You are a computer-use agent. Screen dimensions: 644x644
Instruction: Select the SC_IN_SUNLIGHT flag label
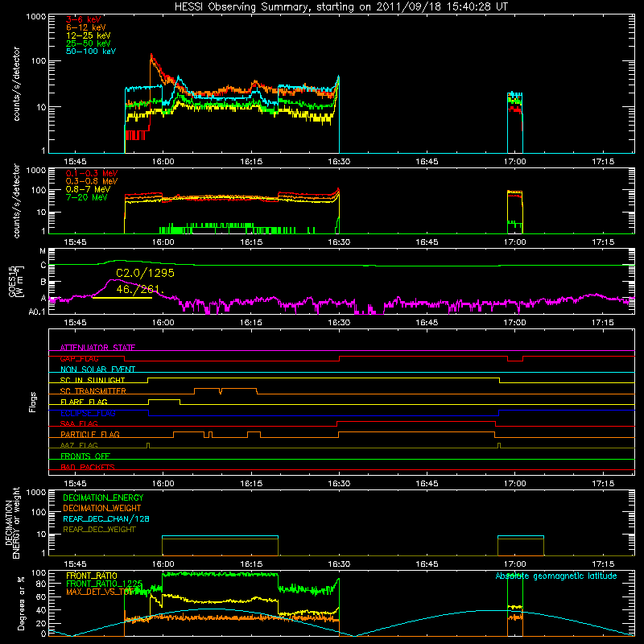[x=93, y=380]
